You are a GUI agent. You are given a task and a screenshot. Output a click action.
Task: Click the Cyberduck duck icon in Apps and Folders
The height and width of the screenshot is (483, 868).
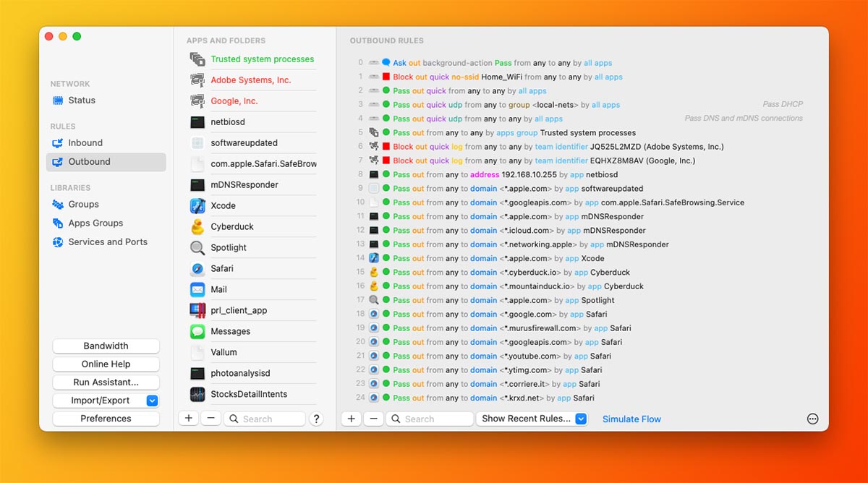pos(197,227)
